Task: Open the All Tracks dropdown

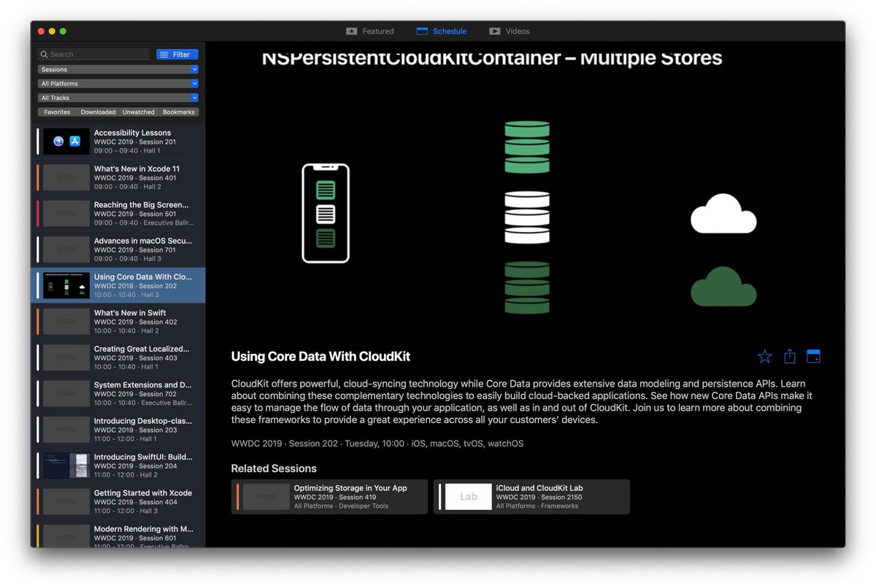Action: click(x=118, y=98)
